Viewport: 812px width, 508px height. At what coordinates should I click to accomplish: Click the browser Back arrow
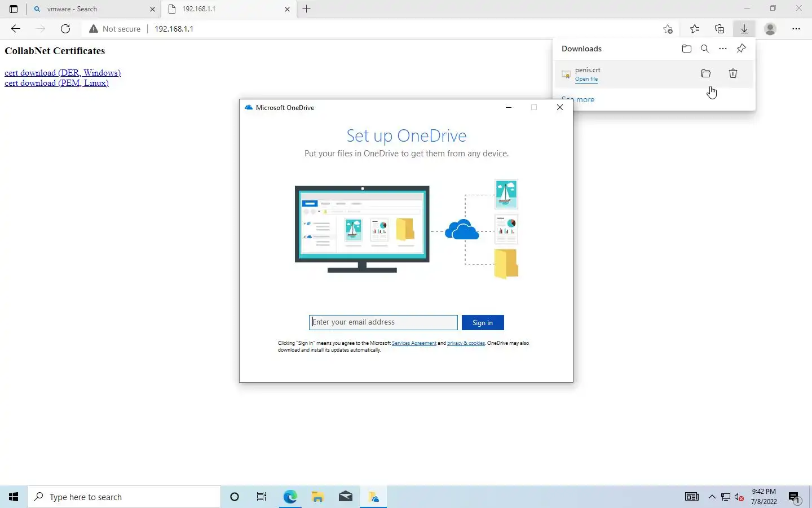[16, 29]
